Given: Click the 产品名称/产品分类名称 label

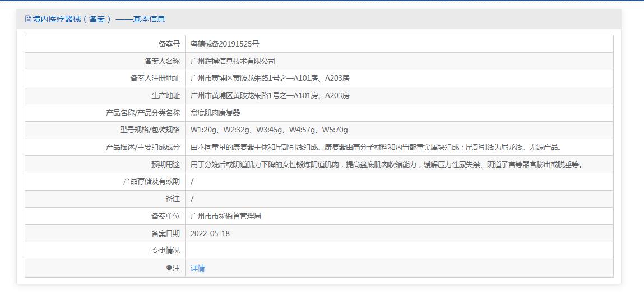Looking at the screenshot, I should pos(143,113).
